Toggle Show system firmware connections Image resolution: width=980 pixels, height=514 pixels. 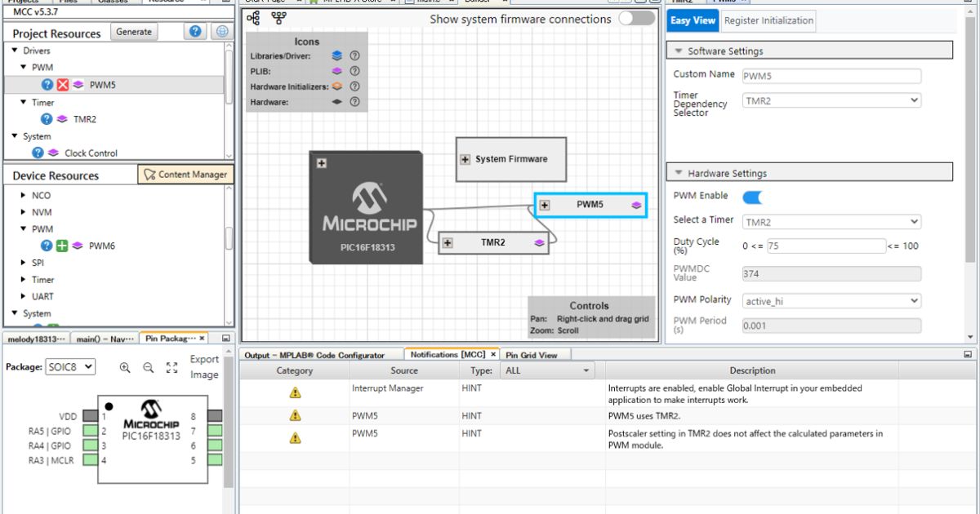636,18
